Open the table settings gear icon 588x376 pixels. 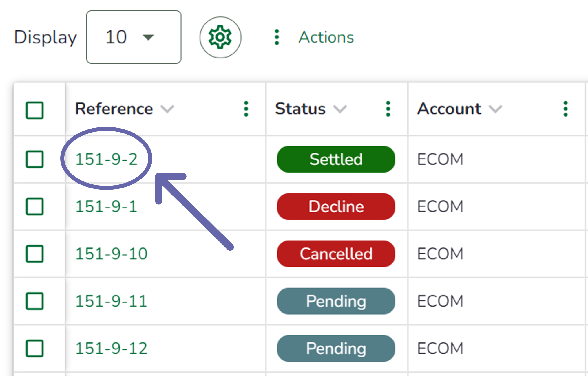click(x=220, y=37)
